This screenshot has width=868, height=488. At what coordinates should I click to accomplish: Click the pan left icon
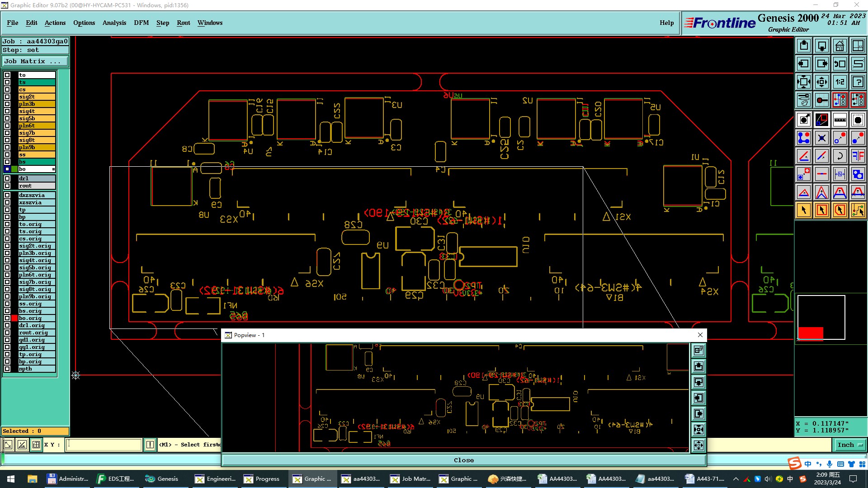pyautogui.click(x=804, y=64)
